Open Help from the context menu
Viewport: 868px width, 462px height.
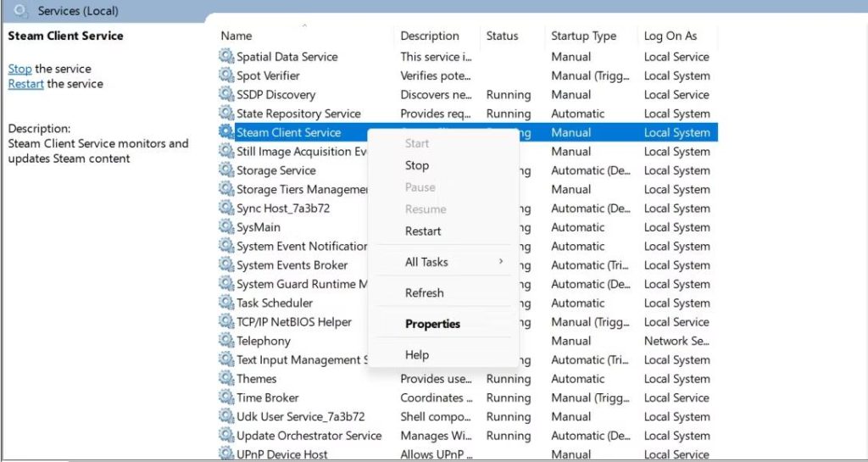[417, 355]
